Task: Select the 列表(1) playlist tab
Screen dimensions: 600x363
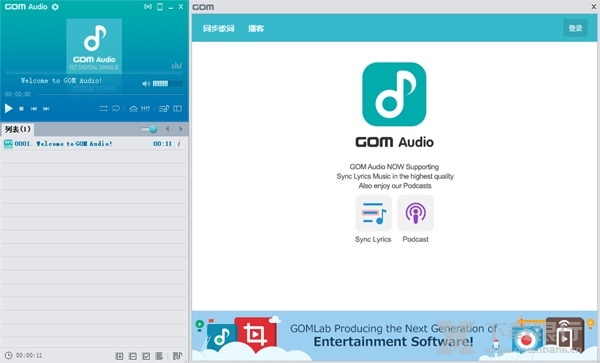Action: pos(18,129)
